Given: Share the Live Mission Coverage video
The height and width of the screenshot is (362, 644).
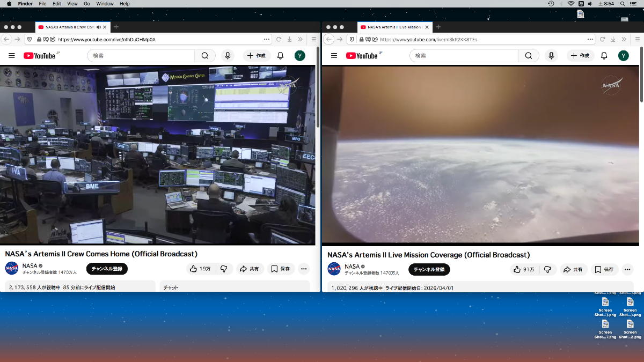Looking at the screenshot, I should pos(573,269).
